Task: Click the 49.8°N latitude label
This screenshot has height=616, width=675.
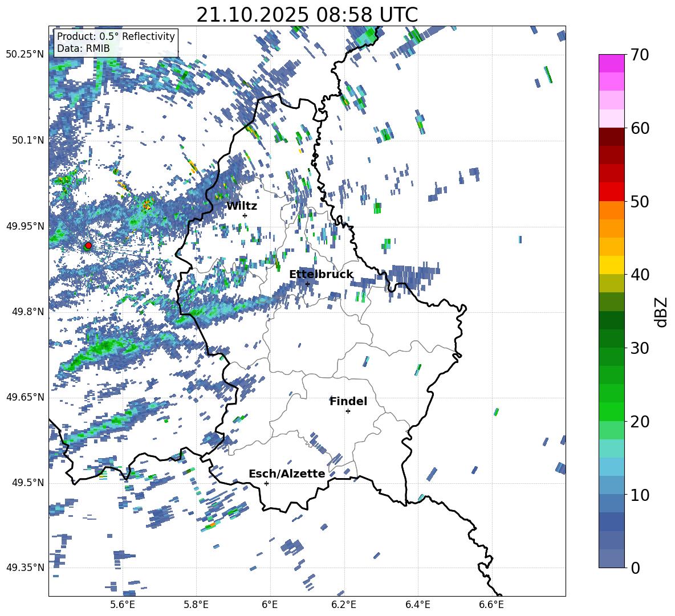Action: click(27, 312)
